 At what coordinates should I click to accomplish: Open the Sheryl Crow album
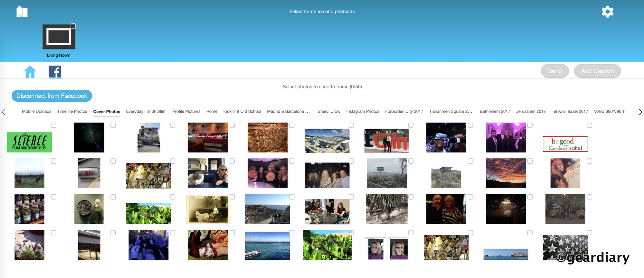click(329, 111)
